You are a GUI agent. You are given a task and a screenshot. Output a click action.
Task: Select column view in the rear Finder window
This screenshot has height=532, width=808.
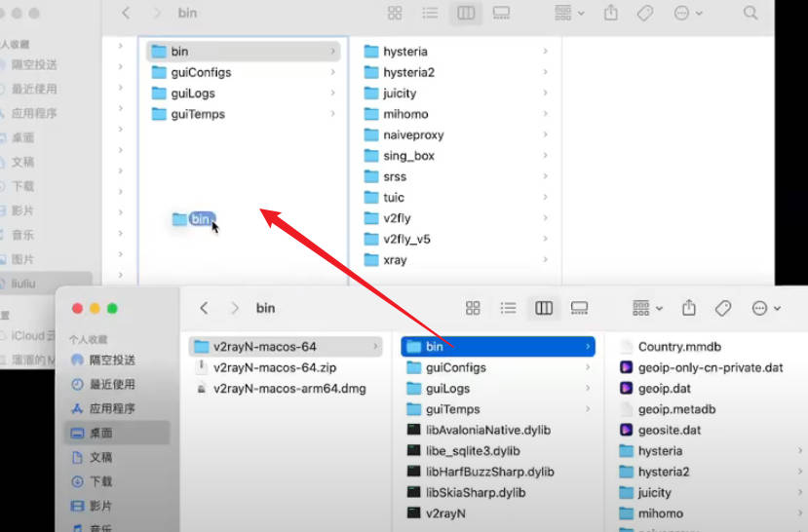466,13
